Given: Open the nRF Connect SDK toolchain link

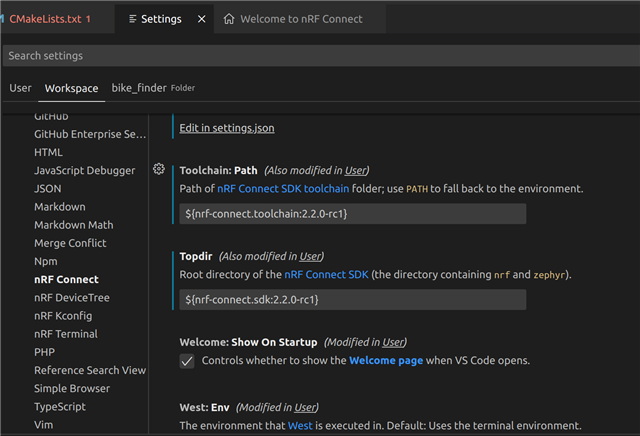Looking at the screenshot, I should click(283, 189).
